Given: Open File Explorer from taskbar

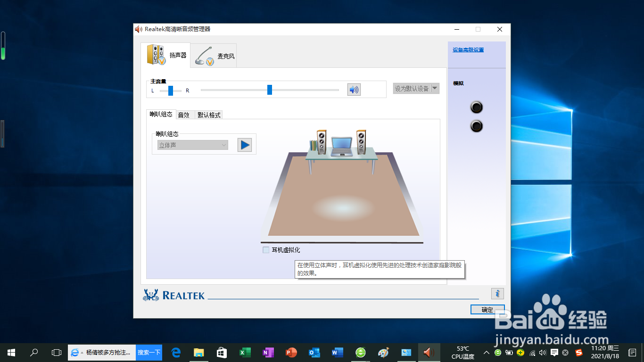Looking at the screenshot, I should [x=199, y=352].
